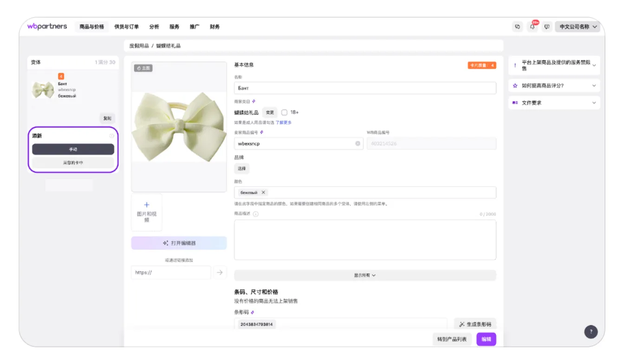
Task: Select the Бант variant thumbnail in sidebar
Action: (43, 89)
